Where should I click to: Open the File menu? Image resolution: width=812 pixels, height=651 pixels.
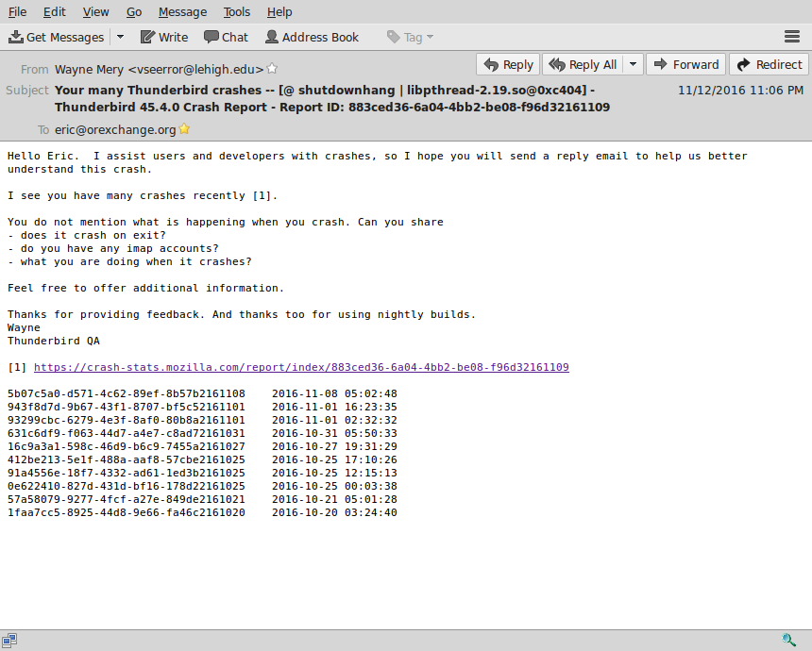17,12
